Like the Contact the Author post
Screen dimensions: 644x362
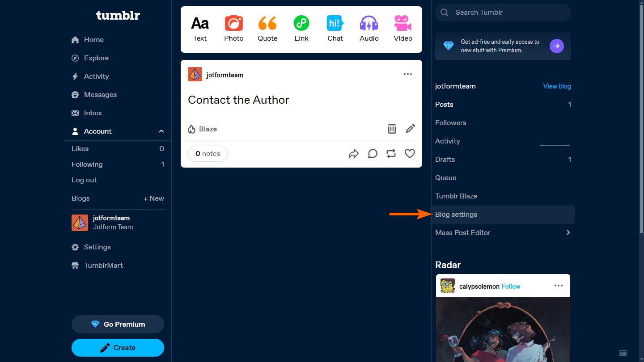(410, 154)
